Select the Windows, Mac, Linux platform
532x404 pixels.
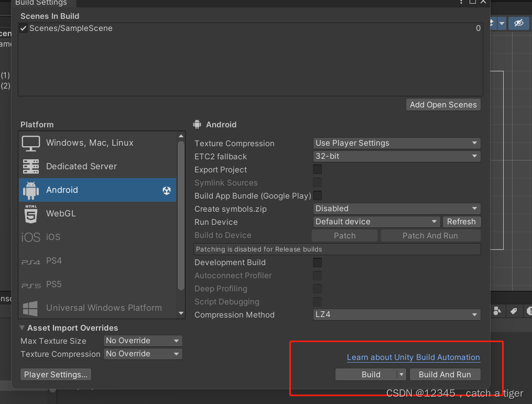click(x=97, y=143)
